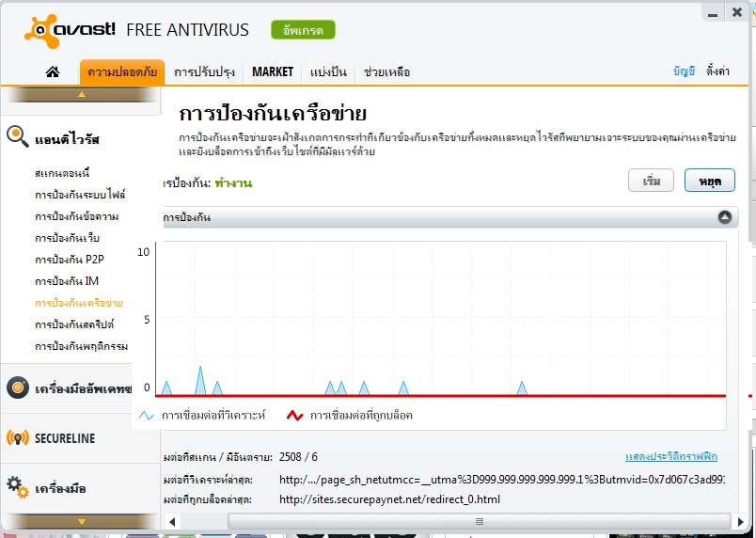This screenshot has width=756, height=538.
Task: Click the tools gears icon
Action: 18,487
